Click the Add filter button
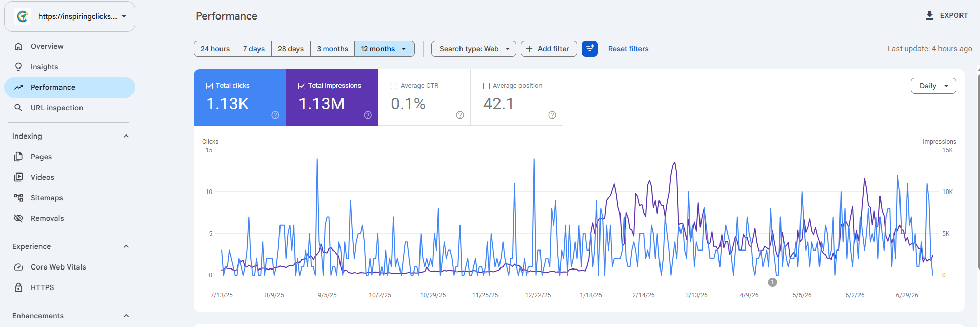The image size is (980, 327). pos(549,49)
